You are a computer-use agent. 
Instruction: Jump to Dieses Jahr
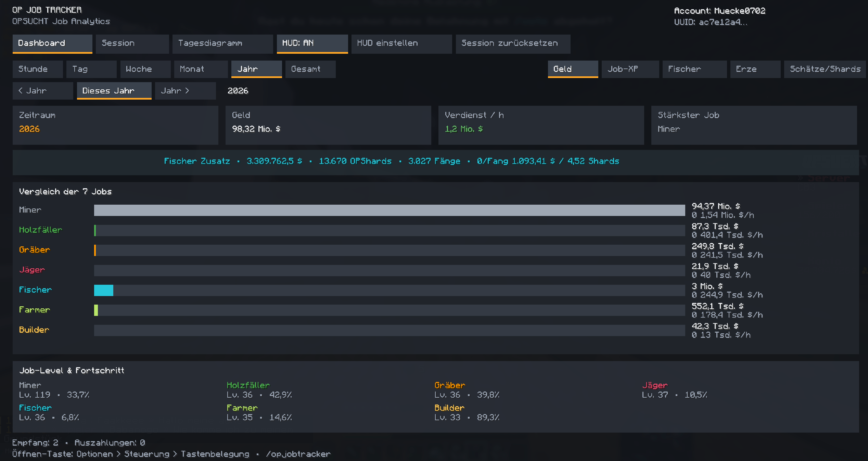pyautogui.click(x=114, y=91)
